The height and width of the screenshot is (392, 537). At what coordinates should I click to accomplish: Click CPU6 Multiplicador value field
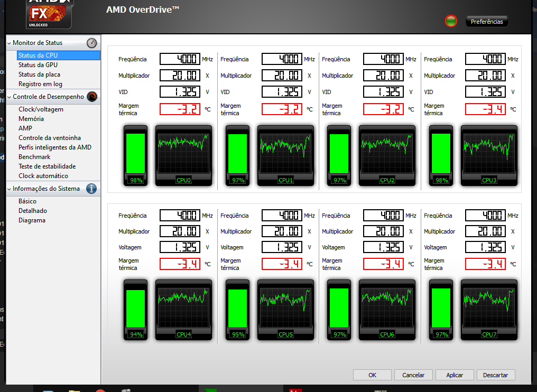tap(383, 231)
